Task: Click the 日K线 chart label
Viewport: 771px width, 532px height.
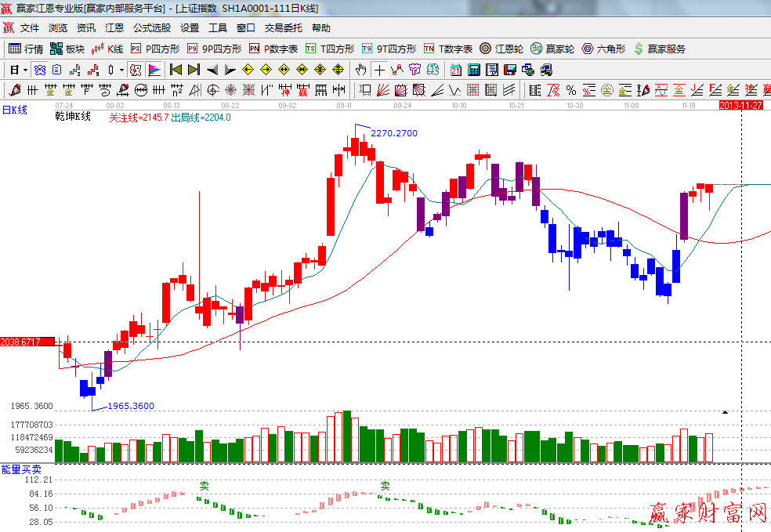Action: tap(14, 110)
